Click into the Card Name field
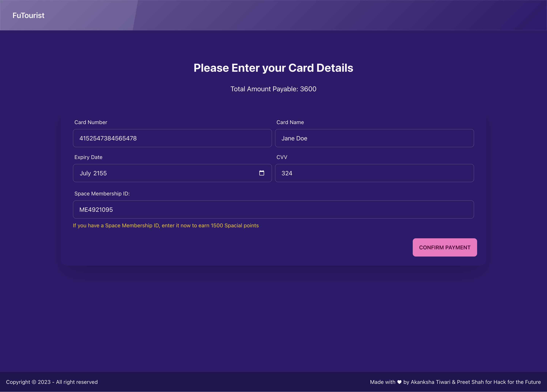 tap(374, 138)
